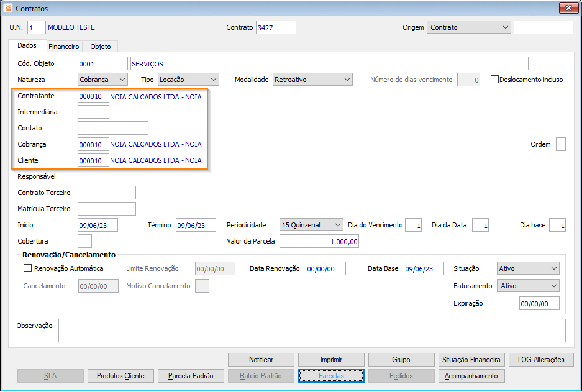The image size is (582, 392).
Task: Click the Matrícula Terceiro field
Action: 107,209
